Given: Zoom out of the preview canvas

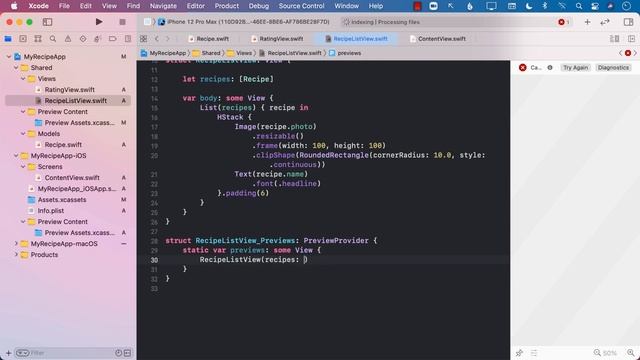Looking at the screenshot, I should click(x=597, y=353).
